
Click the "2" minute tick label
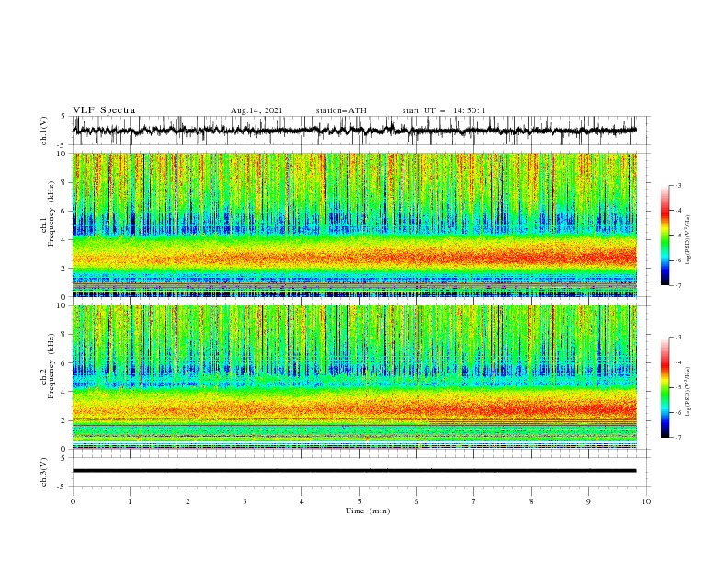click(x=188, y=501)
